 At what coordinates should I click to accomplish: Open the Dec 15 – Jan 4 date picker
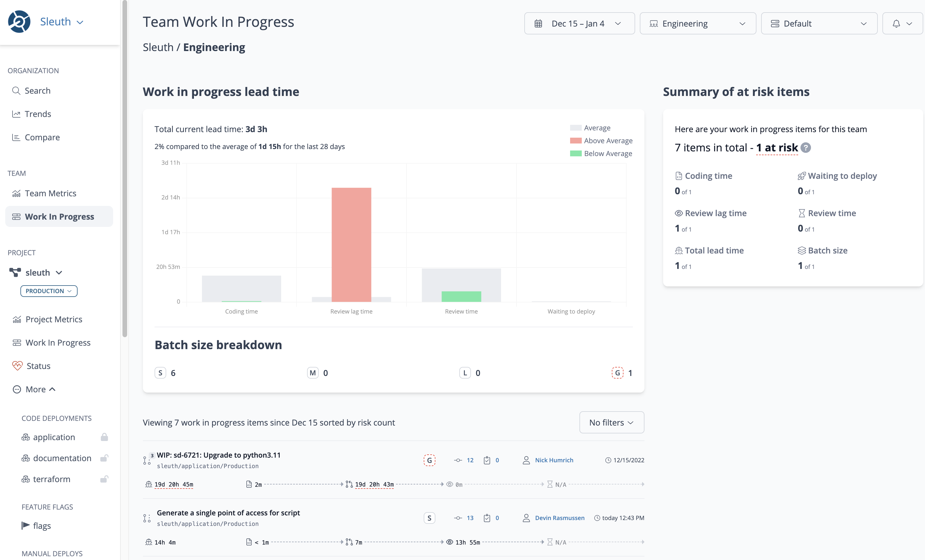point(579,23)
